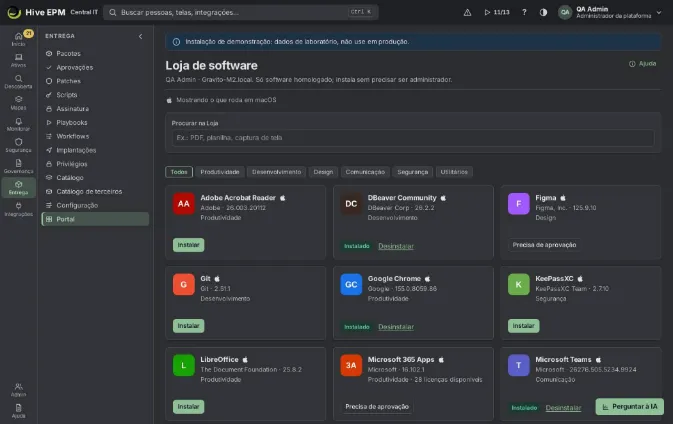Click the Ajuda link beside page title
Screen dimensions: 673x424
point(643,64)
